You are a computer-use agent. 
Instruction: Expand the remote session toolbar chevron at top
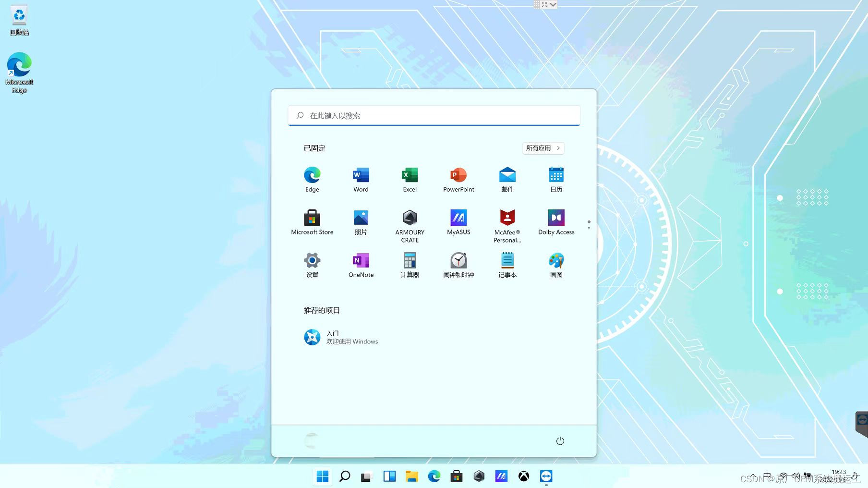[553, 4]
